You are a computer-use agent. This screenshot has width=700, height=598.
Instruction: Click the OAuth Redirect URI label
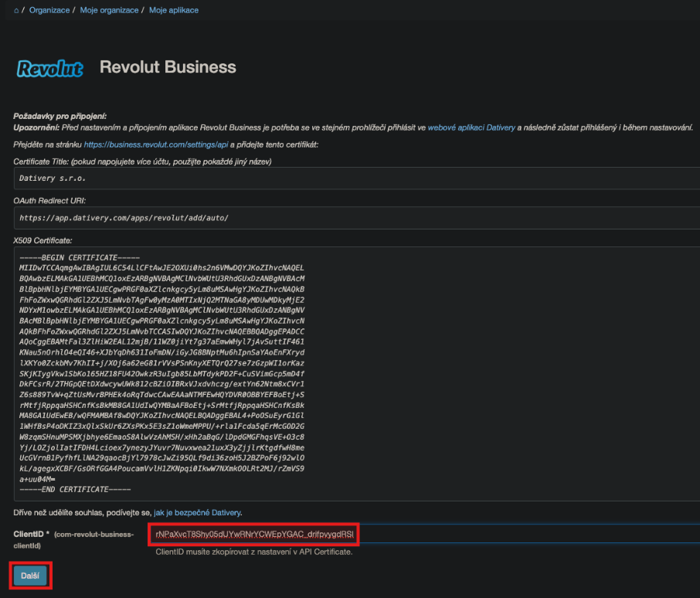pos(49,201)
